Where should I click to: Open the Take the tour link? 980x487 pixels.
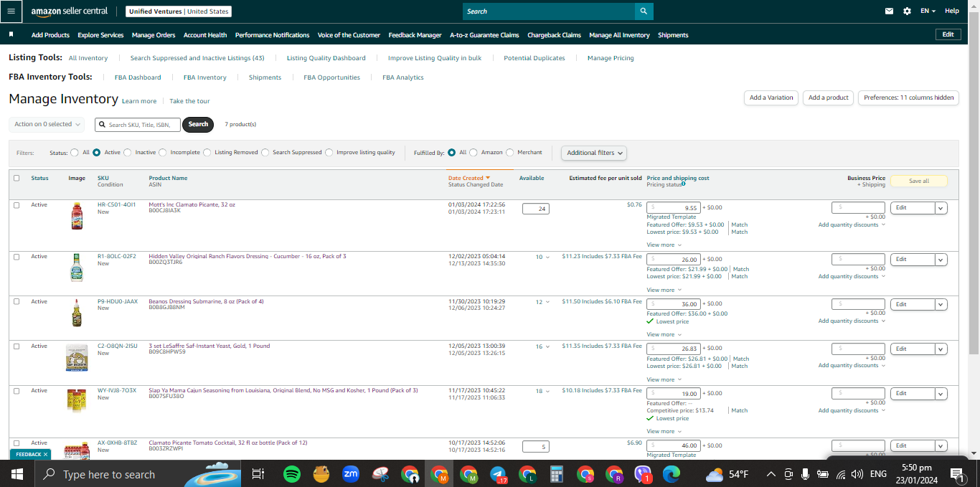tap(189, 101)
